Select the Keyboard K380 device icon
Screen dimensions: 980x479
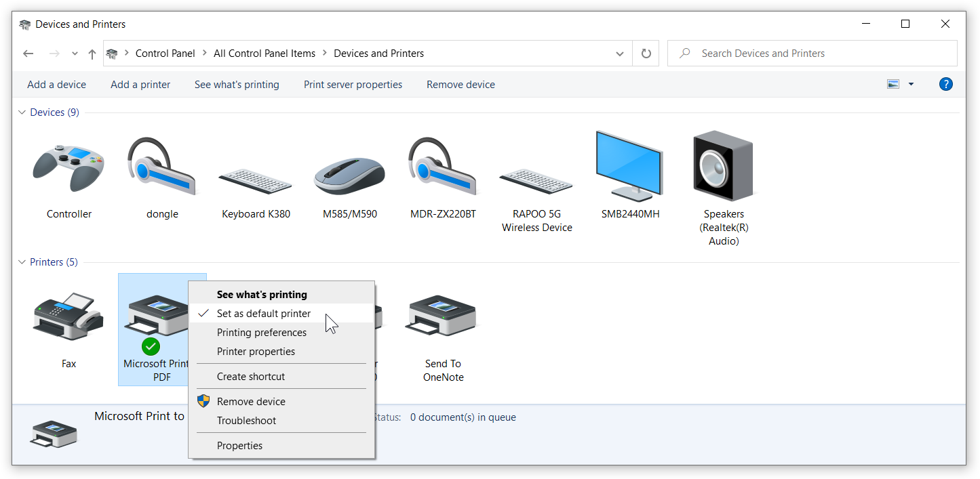tap(256, 180)
